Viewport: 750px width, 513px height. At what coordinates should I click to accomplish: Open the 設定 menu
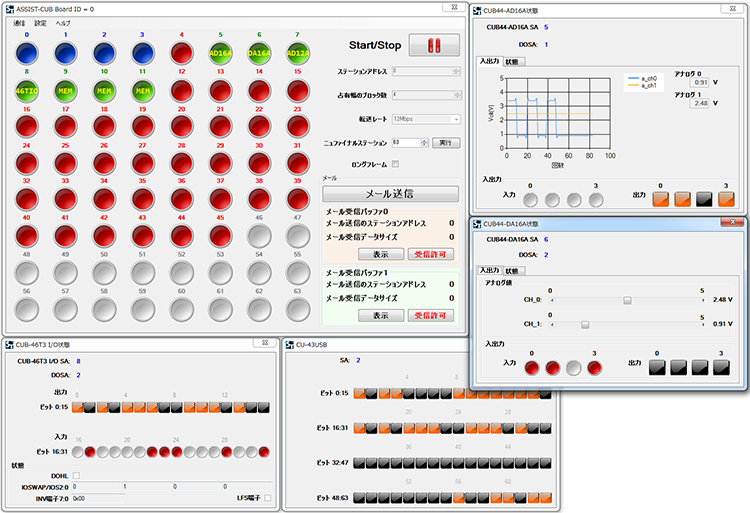[x=40, y=23]
